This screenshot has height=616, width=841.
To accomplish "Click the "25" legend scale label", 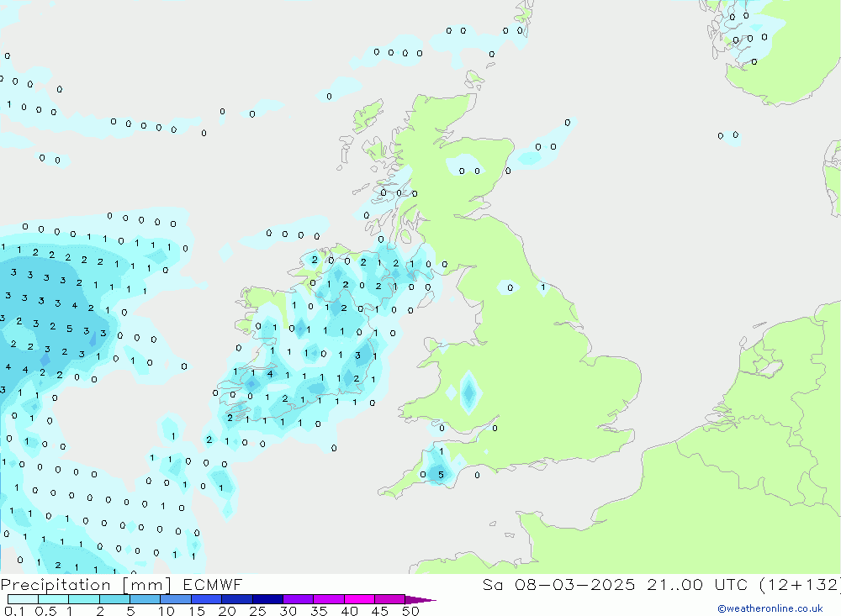I will [x=257, y=611].
